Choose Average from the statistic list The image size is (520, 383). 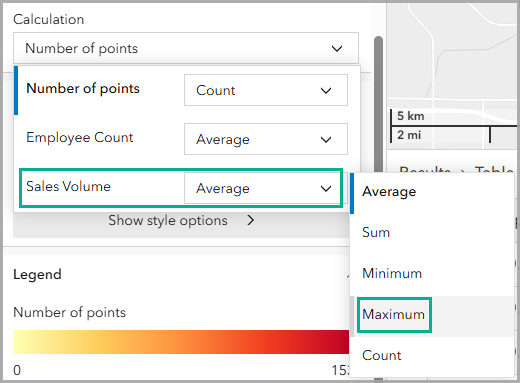point(432,192)
